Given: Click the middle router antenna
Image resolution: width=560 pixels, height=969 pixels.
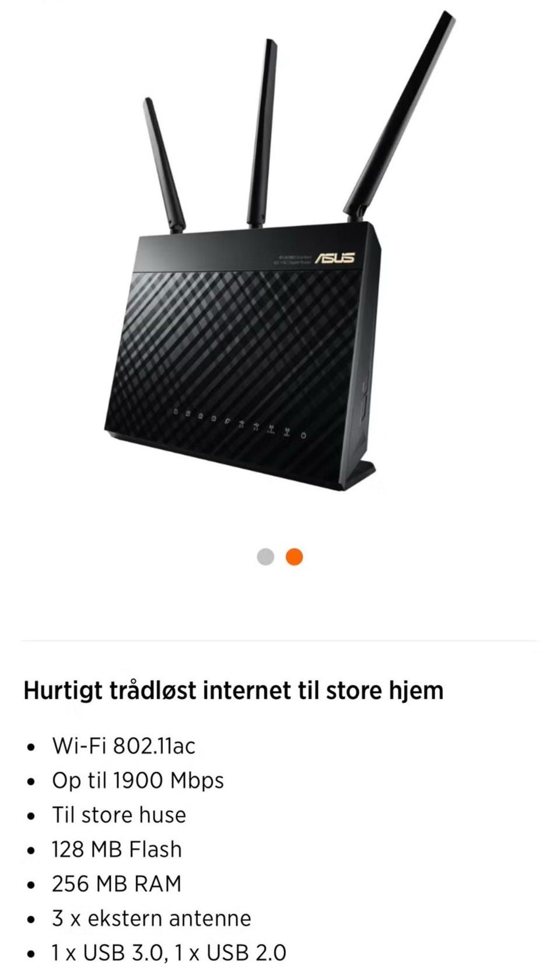Looking at the screenshot, I should click(261, 134).
